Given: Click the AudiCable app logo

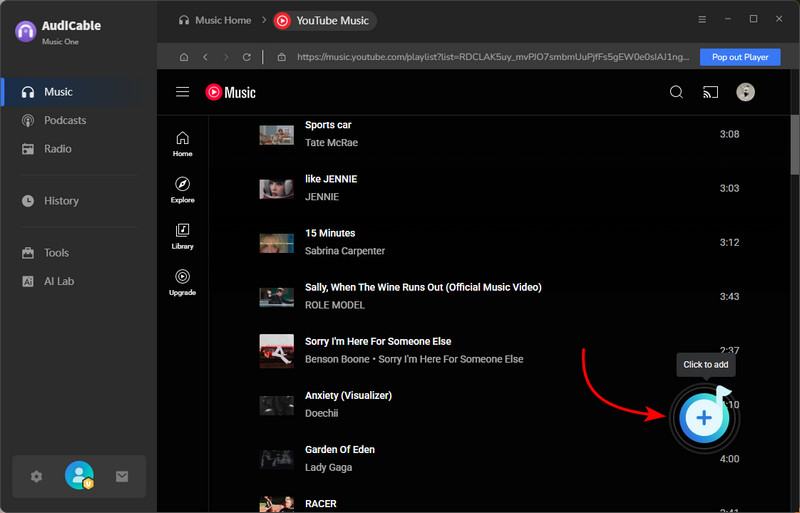Looking at the screenshot, I should click(x=26, y=31).
